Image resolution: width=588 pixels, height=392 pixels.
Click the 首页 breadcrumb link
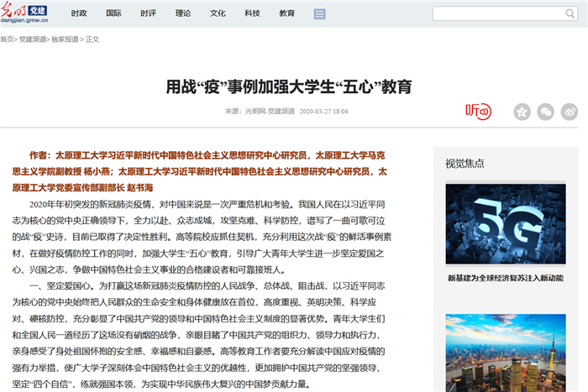tap(7, 39)
